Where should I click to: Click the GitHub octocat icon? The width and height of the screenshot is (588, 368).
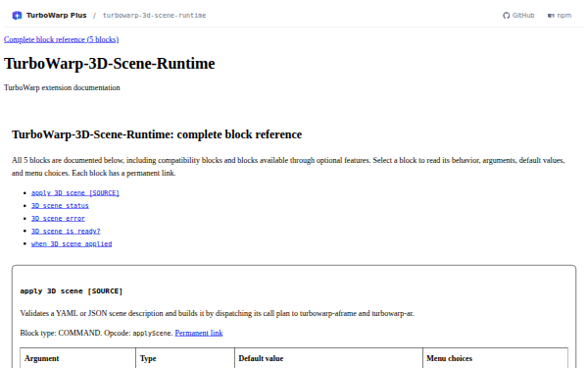pos(507,16)
